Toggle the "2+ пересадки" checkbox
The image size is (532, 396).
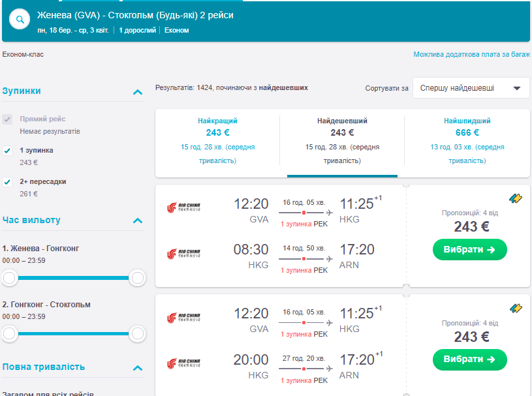[x=7, y=181]
